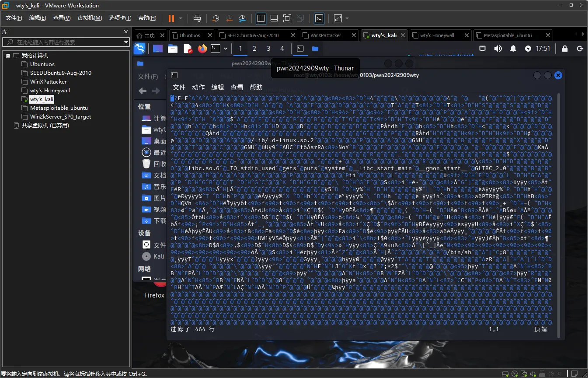The height and width of the screenshot is (378, 588).
Task: Open the text editor panel launcher
Action: click(188, 49)
